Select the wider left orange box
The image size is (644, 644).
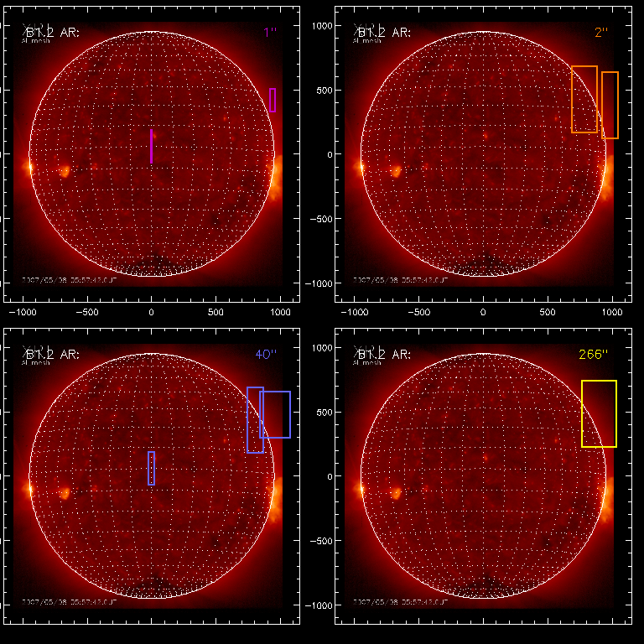click(584, 99)
